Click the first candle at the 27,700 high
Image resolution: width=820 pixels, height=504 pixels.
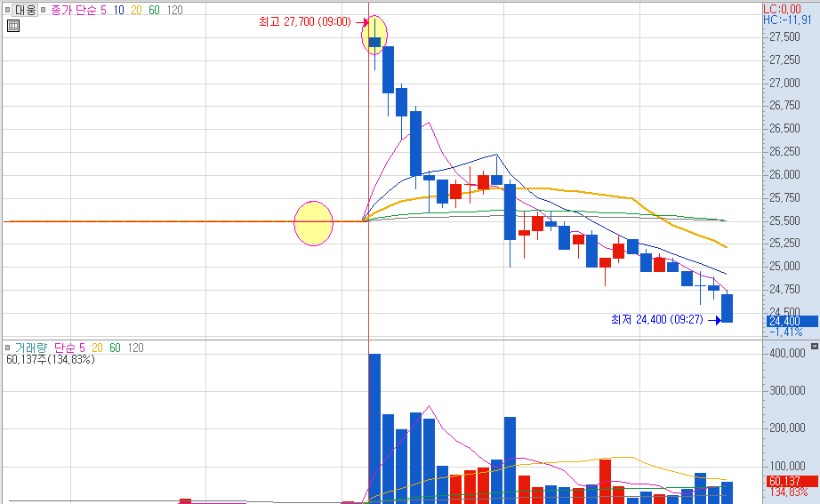coord(374,43)
